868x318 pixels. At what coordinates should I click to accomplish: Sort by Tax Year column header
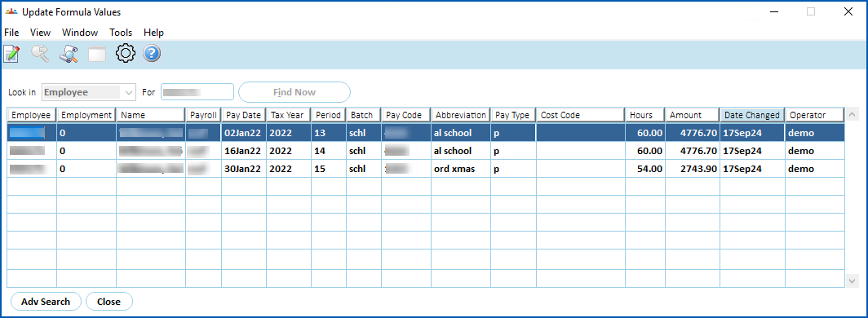pyautogui.click(x=289, y=115)
